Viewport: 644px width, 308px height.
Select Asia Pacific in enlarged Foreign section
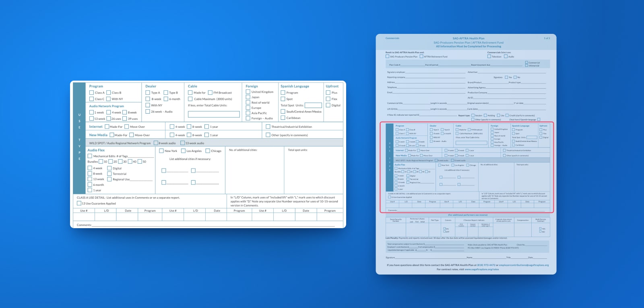click(x=248, y=113)
